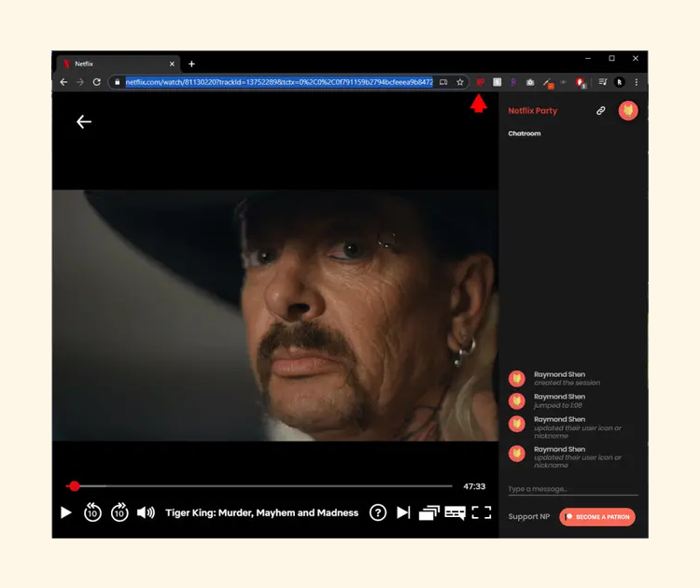The width and height of the screenshot is (700, 588).
Task: Click the media control playlist icon in toolbar
Action: [603, 82]
